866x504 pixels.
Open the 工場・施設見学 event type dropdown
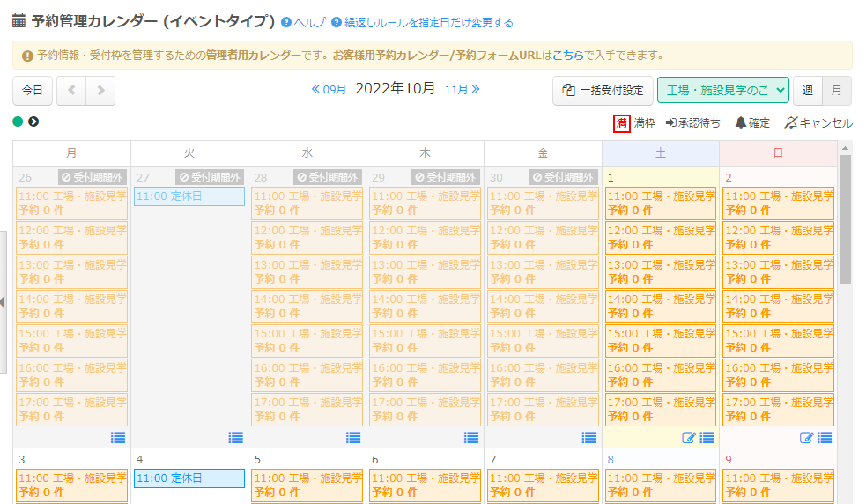722,90
